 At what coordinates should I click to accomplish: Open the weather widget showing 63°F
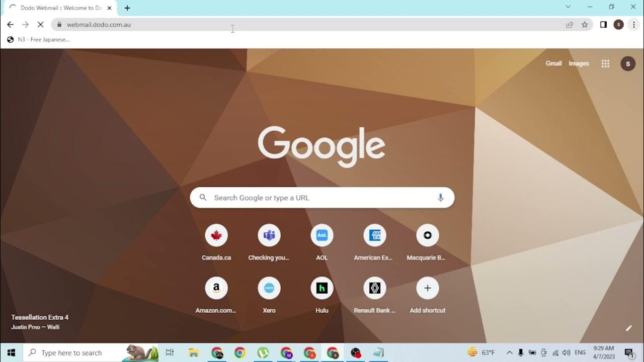tap(481, 352)
